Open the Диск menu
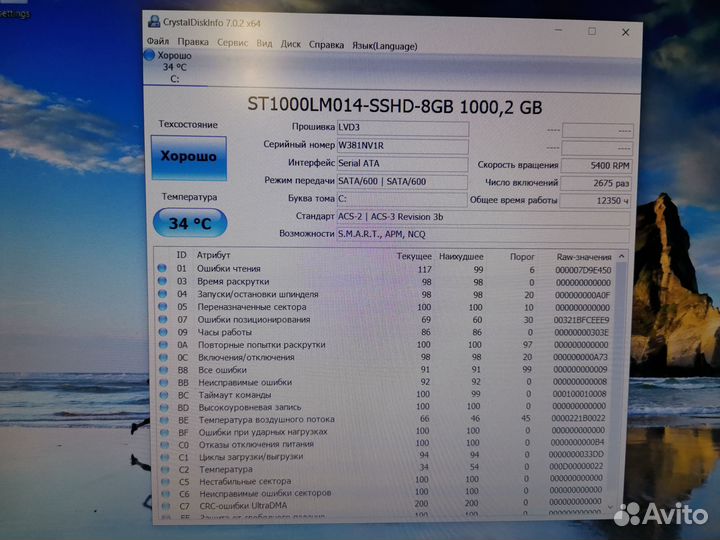 (x=290, y=44)
